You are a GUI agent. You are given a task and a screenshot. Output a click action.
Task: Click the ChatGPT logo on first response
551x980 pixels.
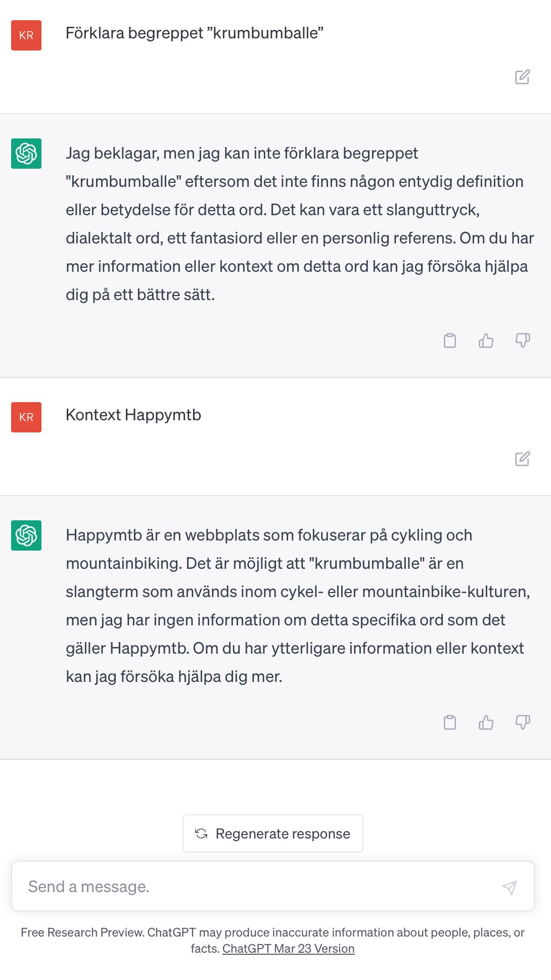(x=26, y=154)
